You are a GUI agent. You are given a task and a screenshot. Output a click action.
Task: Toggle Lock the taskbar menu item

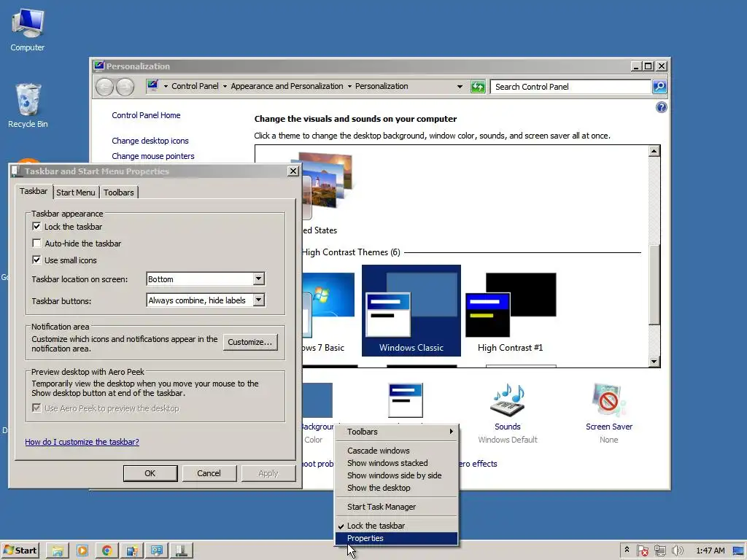(396, 526)
